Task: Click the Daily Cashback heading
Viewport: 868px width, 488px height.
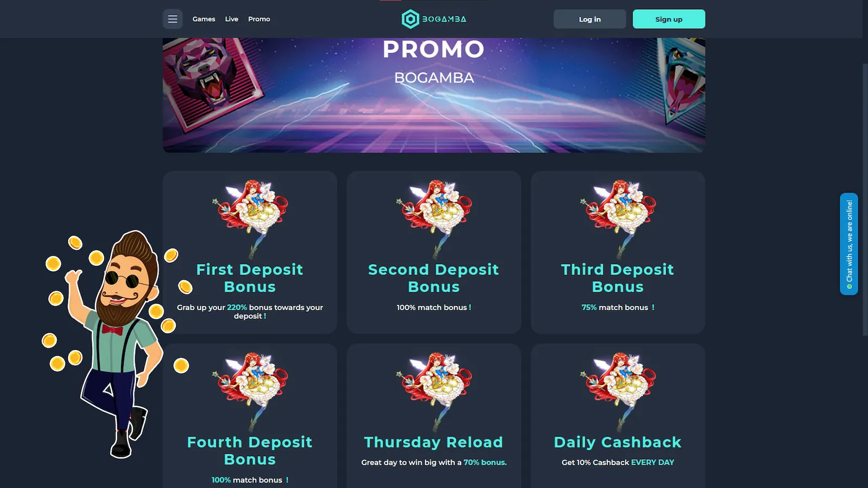Action: [618, 442]
